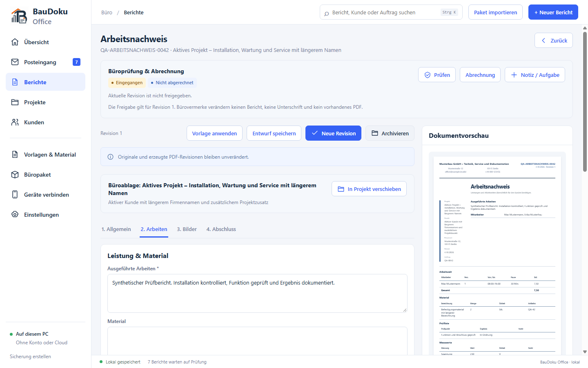Screen dimensions: 588x368
Task: Click the Projekte folder icon
Action: (x=15, y=102)
